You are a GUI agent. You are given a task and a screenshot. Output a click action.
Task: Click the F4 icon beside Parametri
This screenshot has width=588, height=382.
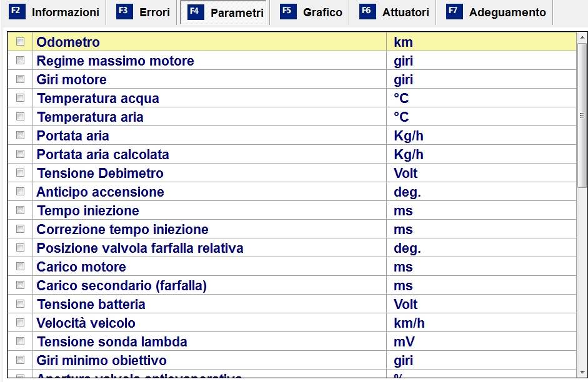click(x=196, y=12)
